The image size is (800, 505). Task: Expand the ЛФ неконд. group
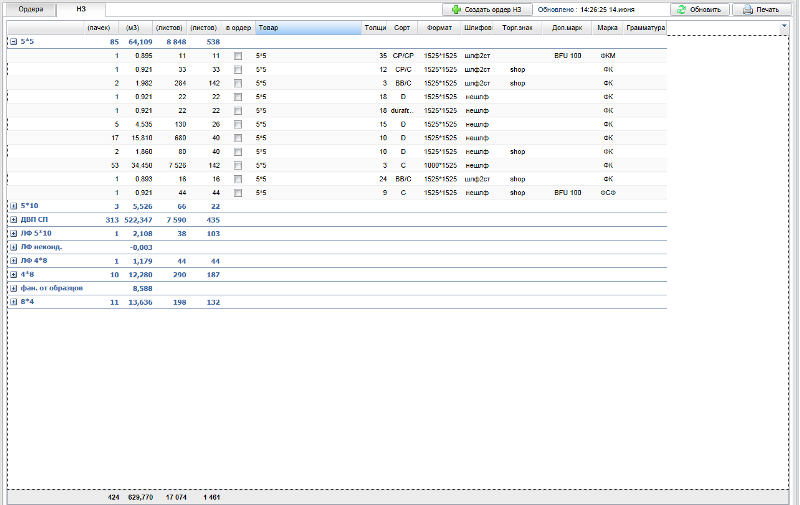(x=13, y=246)
